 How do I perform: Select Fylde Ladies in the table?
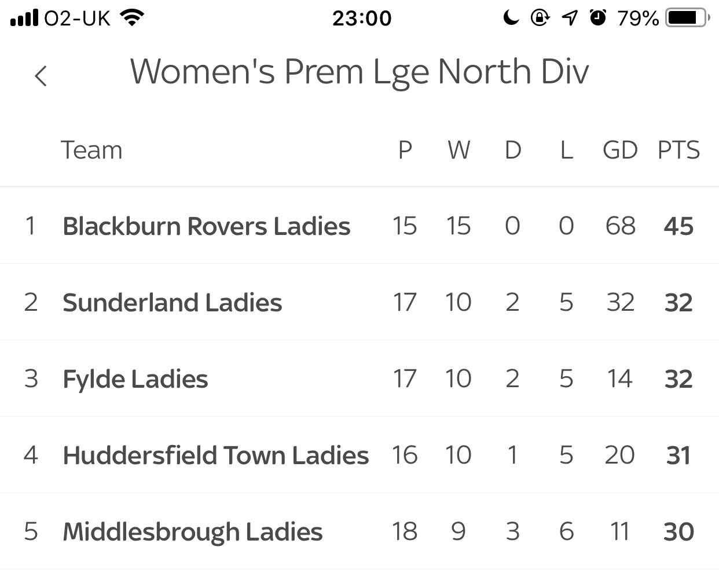click(135, 379)
